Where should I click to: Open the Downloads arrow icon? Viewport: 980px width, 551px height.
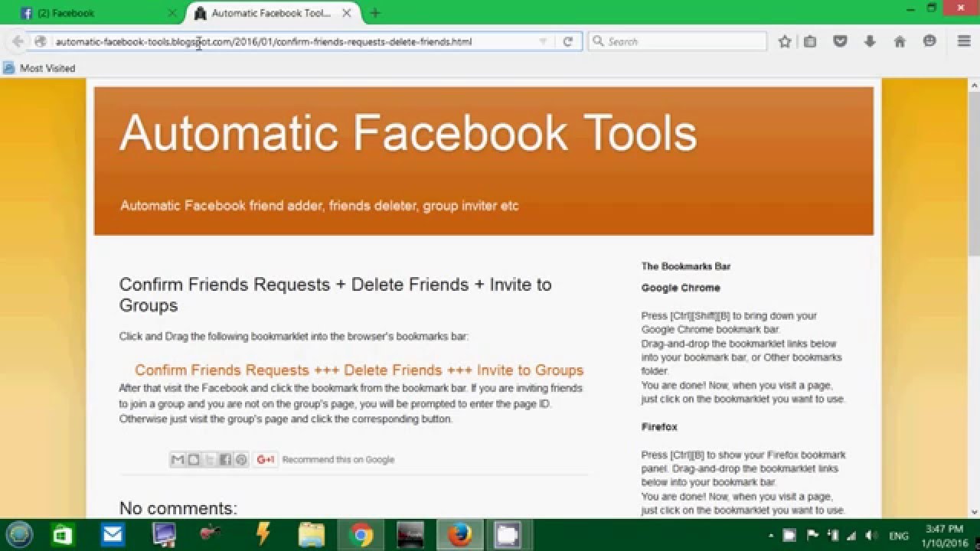[870, 41]
